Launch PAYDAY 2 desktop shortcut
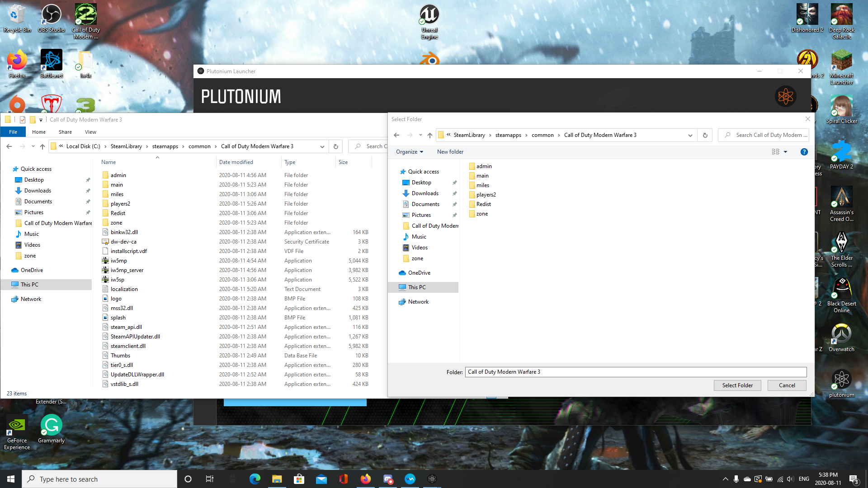Screen dimensions: 868x488 [x=841, y=155]
